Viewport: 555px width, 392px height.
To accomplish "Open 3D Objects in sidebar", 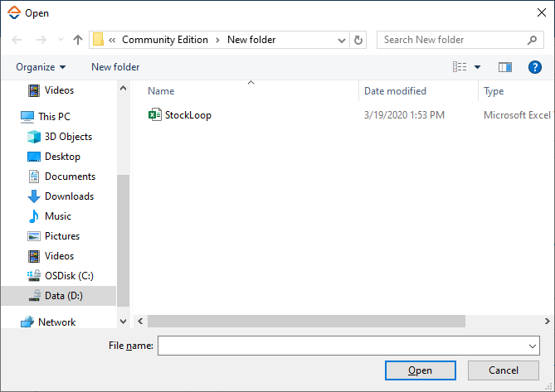I will click(x=68, y=137).
